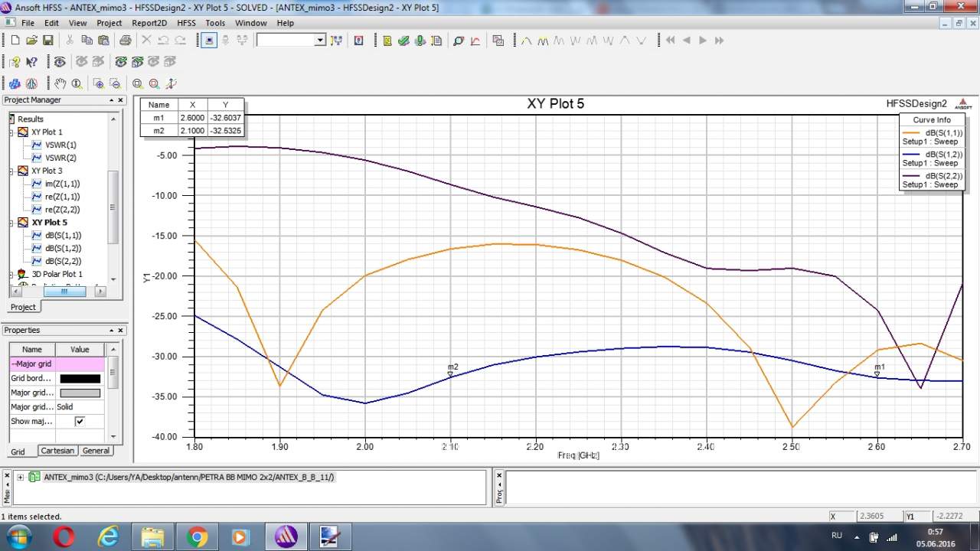Click the red curve report icon
This screenshot has height=551, width=980.
point(475,41)
